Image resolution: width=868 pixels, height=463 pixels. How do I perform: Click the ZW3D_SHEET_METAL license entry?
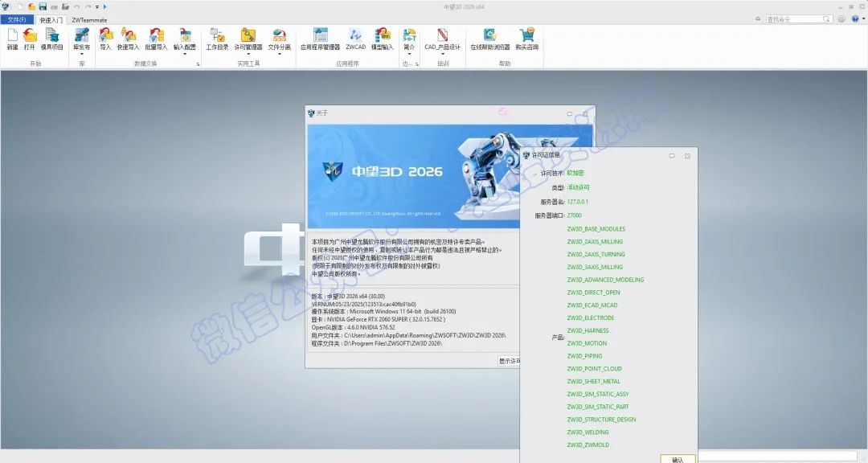click(593, 382)
